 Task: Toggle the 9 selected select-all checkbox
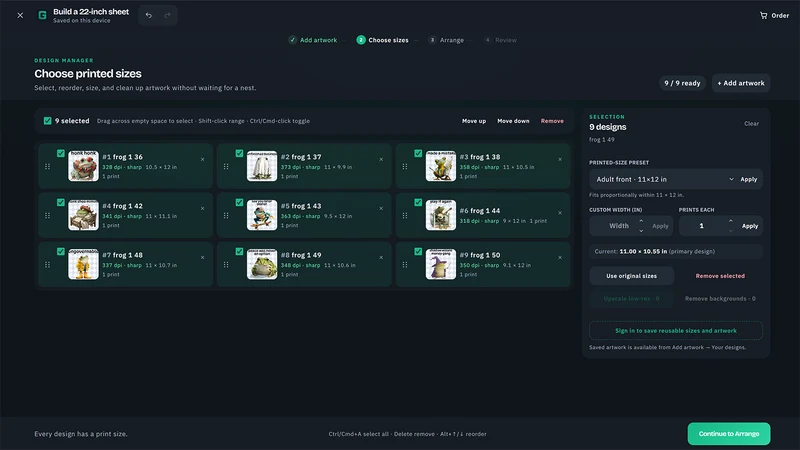tap(47, 121)
